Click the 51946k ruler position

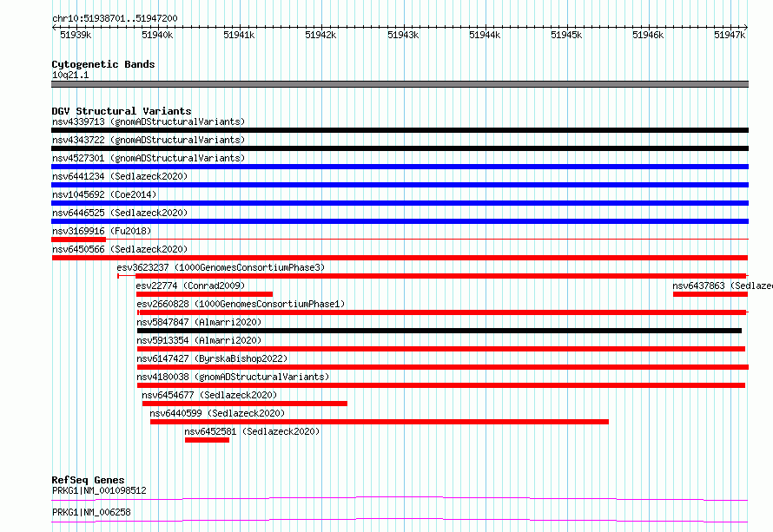coord(648,35)
